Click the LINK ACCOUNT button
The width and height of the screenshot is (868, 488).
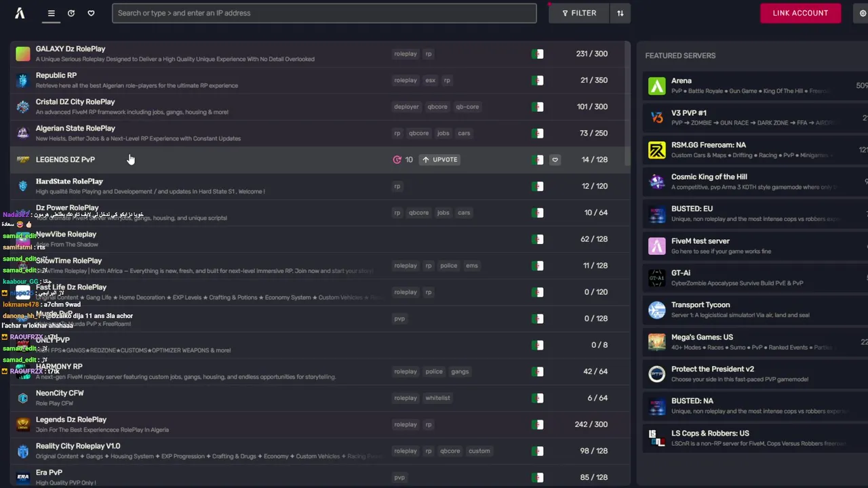pyautogui.click(x=800, y=13)
